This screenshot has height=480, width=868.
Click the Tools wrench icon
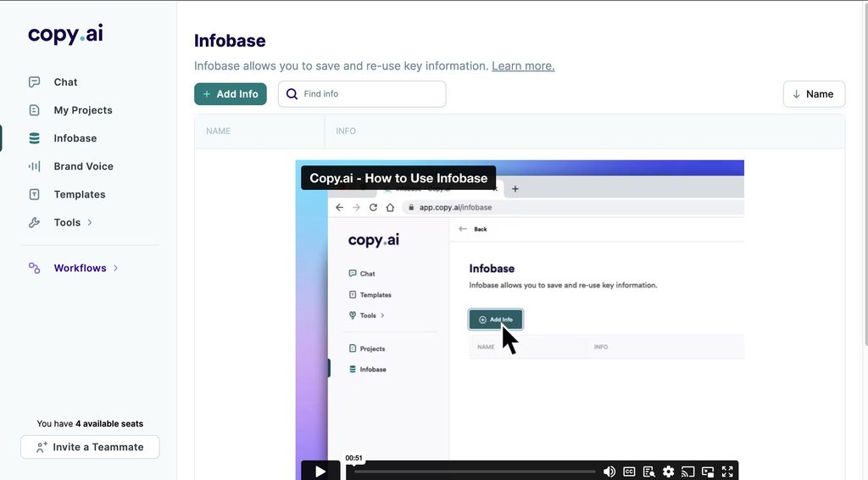point(34,222)
